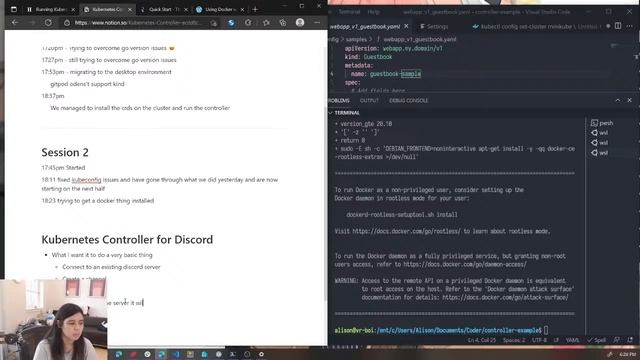Switch to the Settings editor tab
640x360 pixels.
(434, 27)
